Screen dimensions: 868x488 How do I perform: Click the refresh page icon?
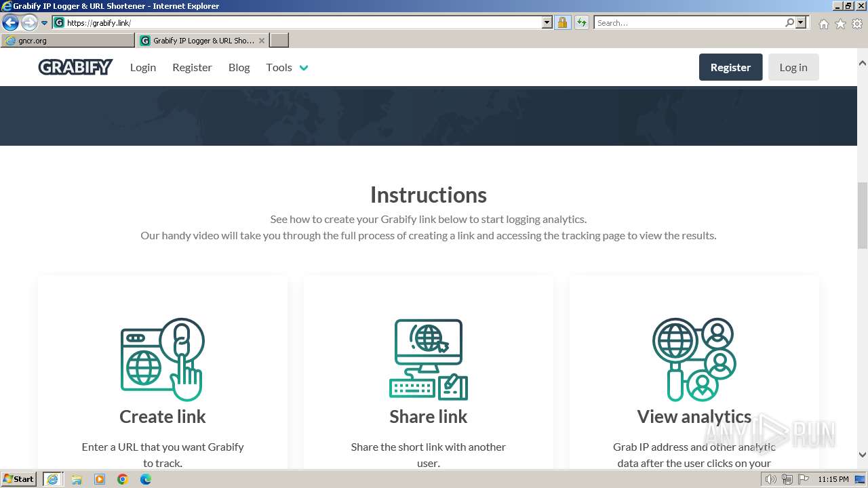point(581,23)
